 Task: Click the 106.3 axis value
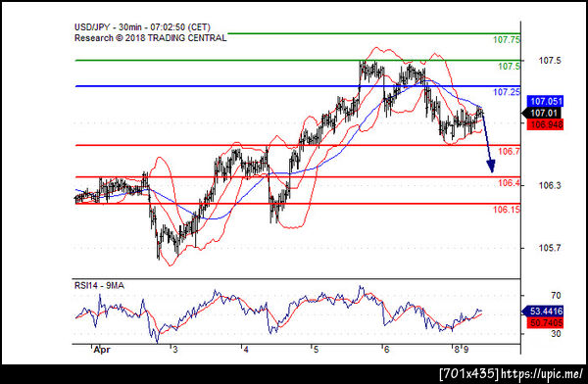550,185
